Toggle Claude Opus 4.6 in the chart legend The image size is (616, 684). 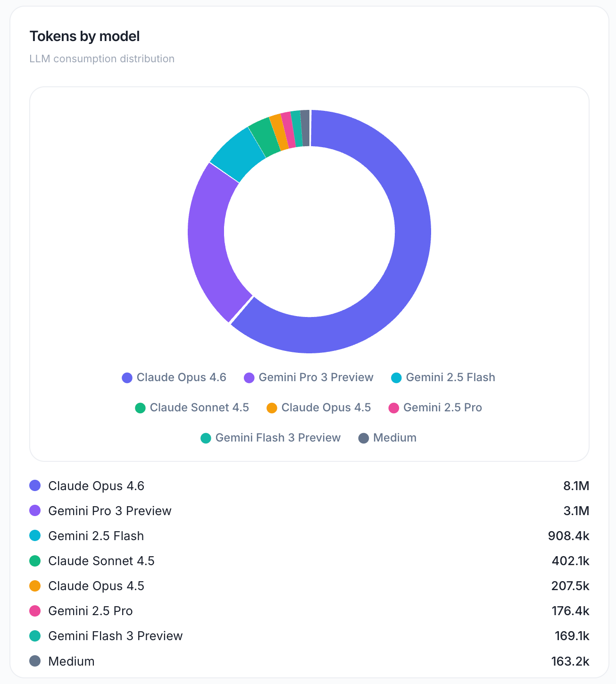[175, 377]
